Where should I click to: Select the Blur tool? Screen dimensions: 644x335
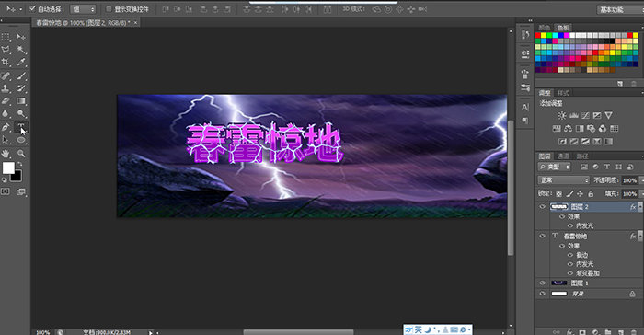[6, 114]
